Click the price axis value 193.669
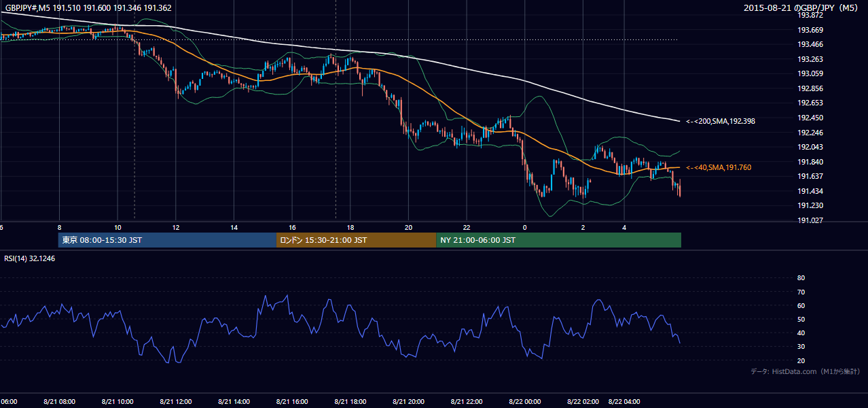This screenshot has height=408, width=868. pos(811,30)
